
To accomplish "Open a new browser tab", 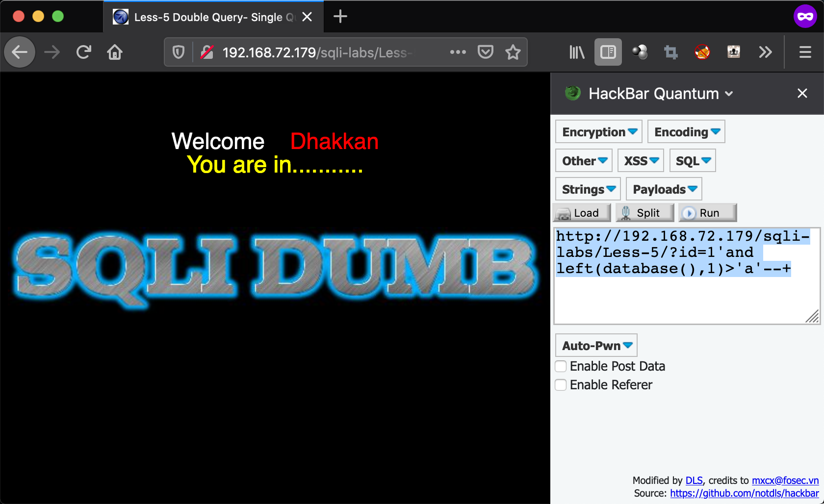I will tap(340, 17).
